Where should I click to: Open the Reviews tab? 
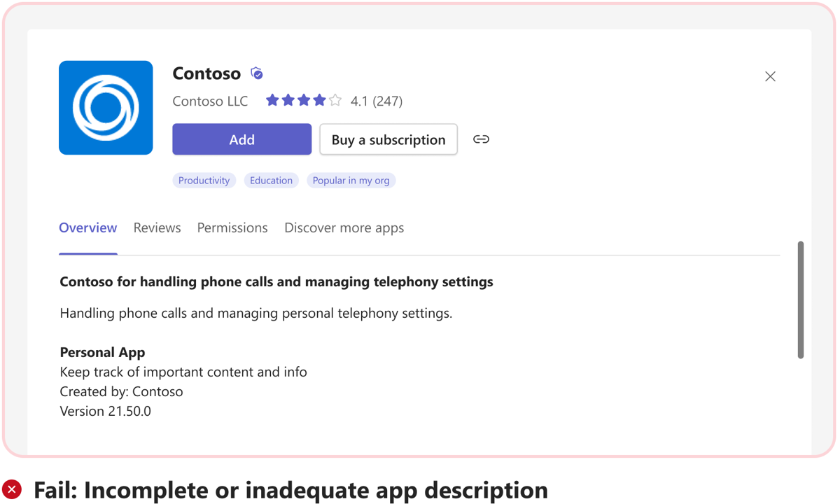pyautogui.click(x=157, y=227)
